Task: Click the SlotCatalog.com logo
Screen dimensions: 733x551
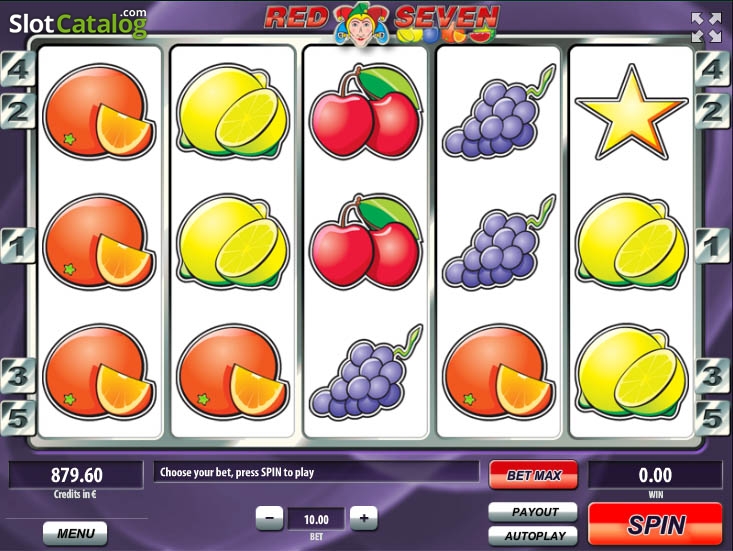Action: pos(78,23)
